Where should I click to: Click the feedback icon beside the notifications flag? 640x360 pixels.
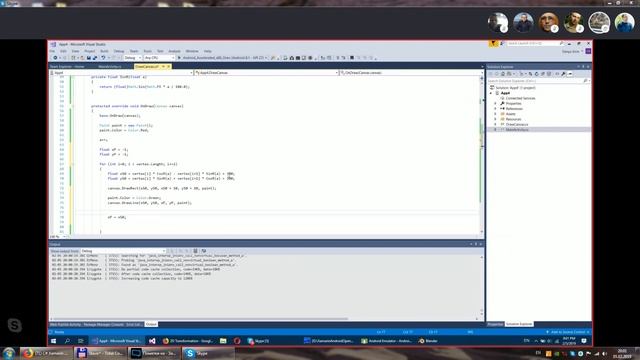click(502, 43)
